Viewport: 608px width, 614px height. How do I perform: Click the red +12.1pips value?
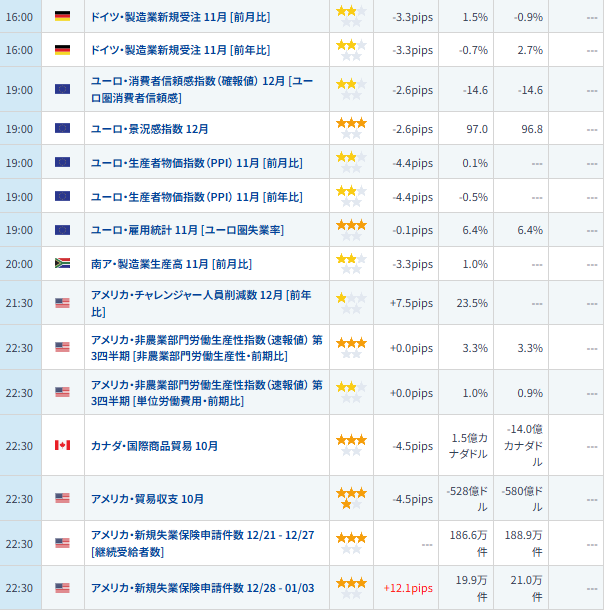click(x=408, y=588)
